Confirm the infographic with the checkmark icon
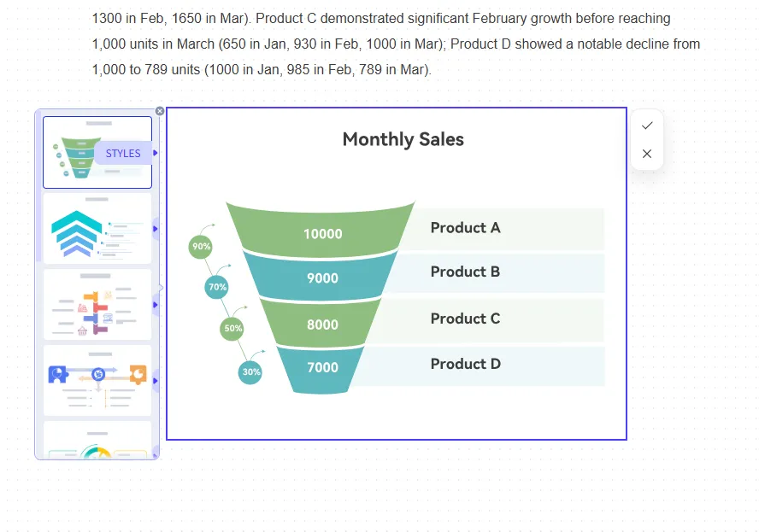 [x=647, y=126]
